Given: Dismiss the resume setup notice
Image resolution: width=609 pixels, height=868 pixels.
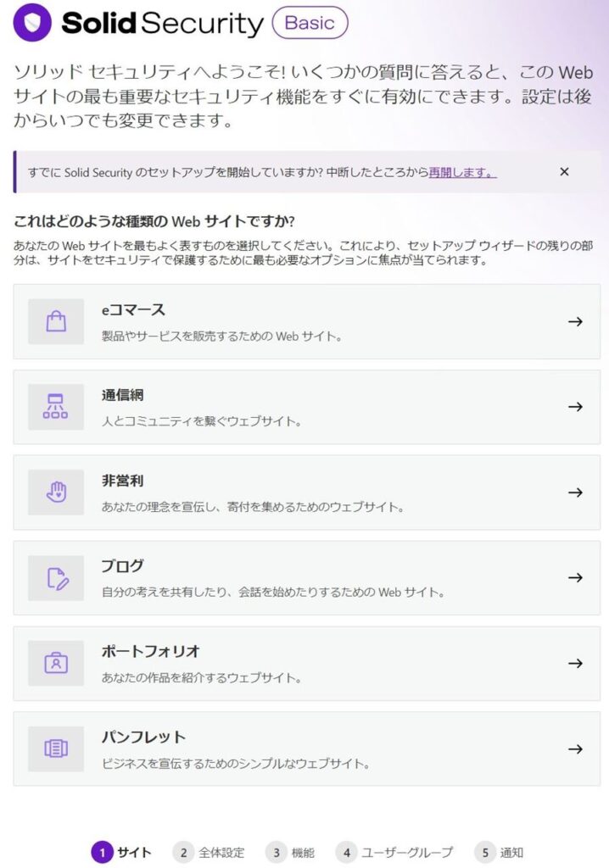Looking at the screenshot, I should (x=564, y=171).
